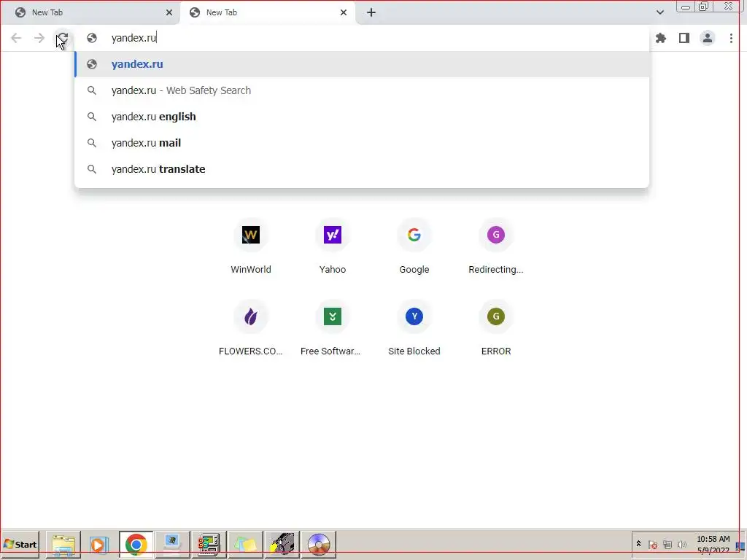Image resolution: width=747 pixels, height=560 pixels.
Task: Select yandex.ru mail suggestion
Action: pyautogui.click(x=362, y=143)
